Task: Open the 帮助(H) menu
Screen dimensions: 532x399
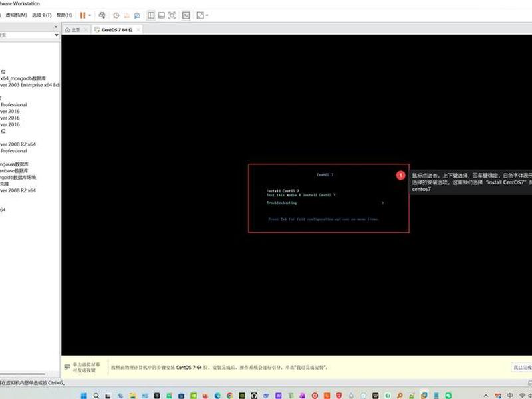Action: click(64, 15)
